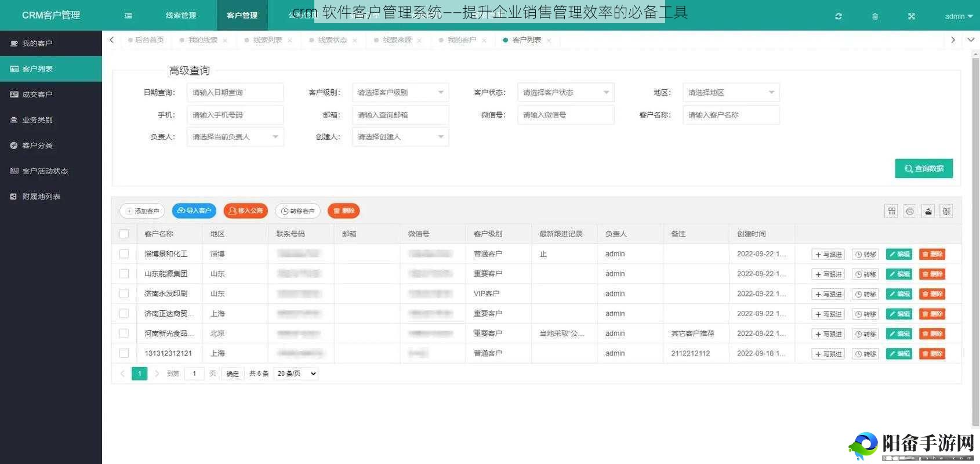
Task: Close the 线索来源 tab
Action: click(x=419, y=41)
